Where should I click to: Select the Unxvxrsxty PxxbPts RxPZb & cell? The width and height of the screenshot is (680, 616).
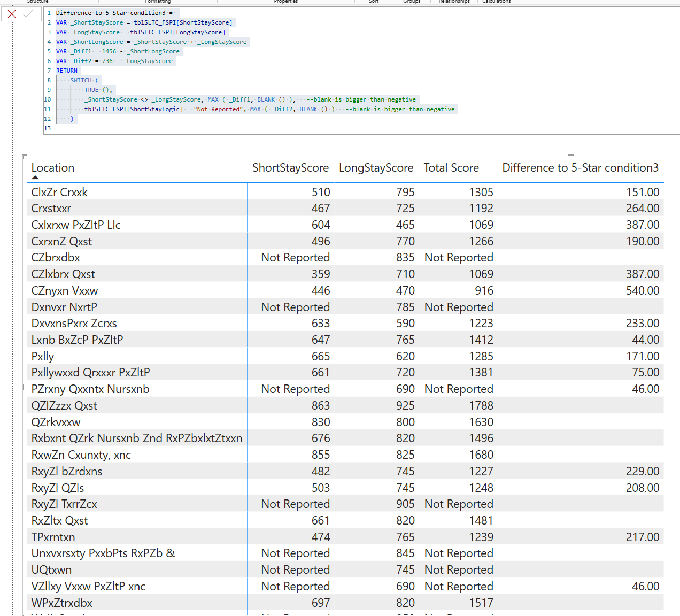103,553
